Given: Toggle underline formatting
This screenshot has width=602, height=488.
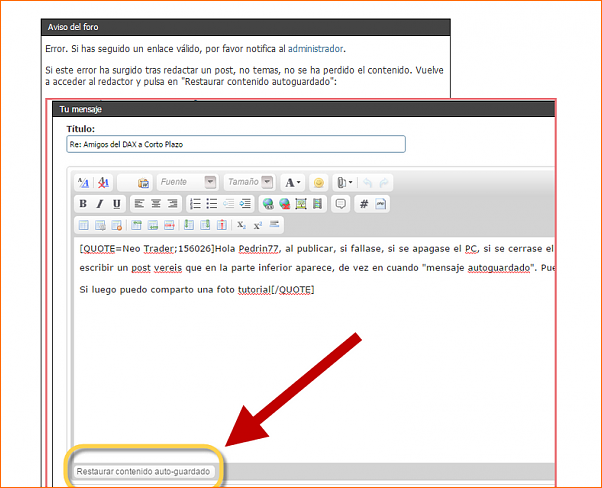Looking at the screenshot, I should 117,203.
